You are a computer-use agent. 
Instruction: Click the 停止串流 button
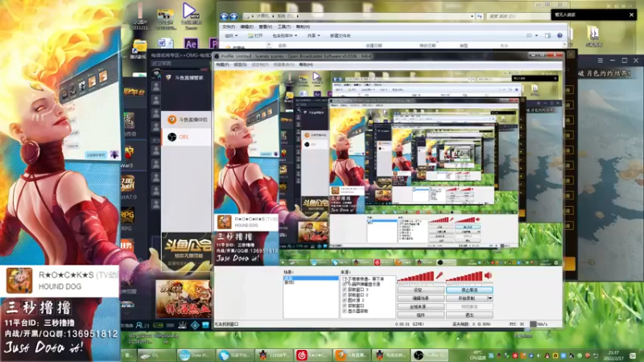pos(469,290)
